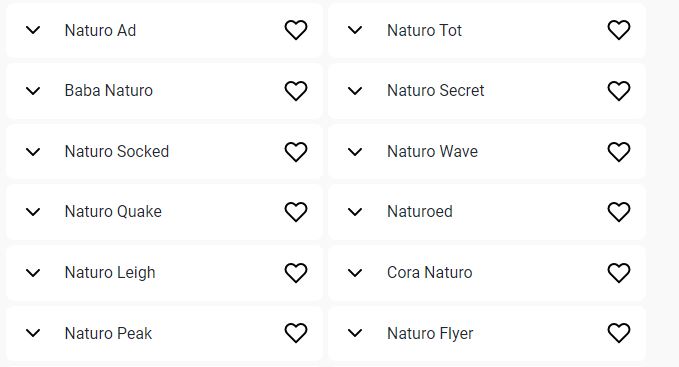Open the chevron beside Naturo Quake
The width and height of the screenshot is (679, 367).
coord(33,212)
